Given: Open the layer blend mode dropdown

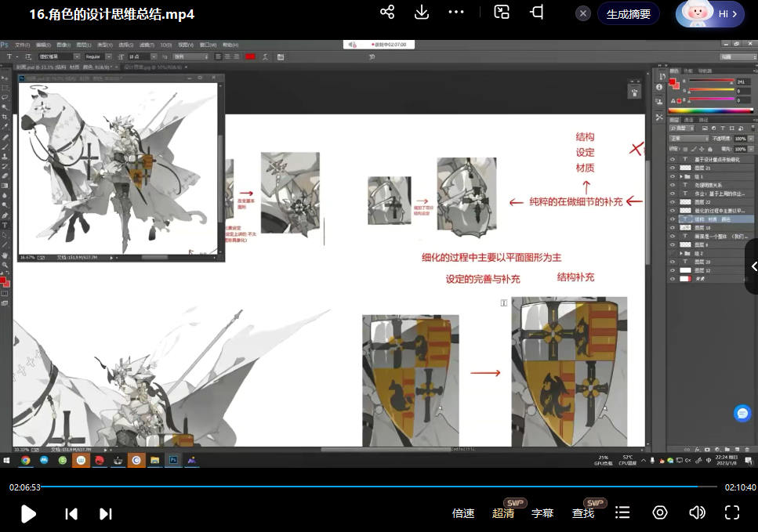Looking at the screenshot, I should (x=687, y=138).
